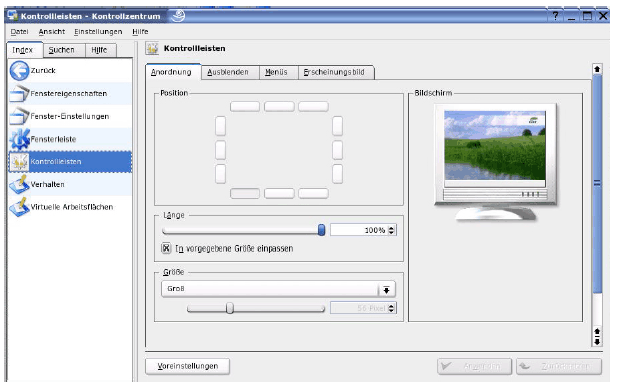Open the Fensterleiste module icon
Screen dimensions: 621x391
[19, 139]
